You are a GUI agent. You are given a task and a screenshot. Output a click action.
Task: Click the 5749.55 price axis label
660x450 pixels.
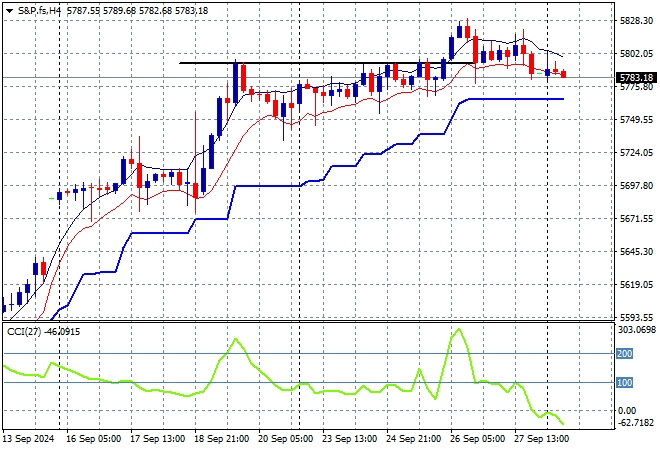pos(636,120)
